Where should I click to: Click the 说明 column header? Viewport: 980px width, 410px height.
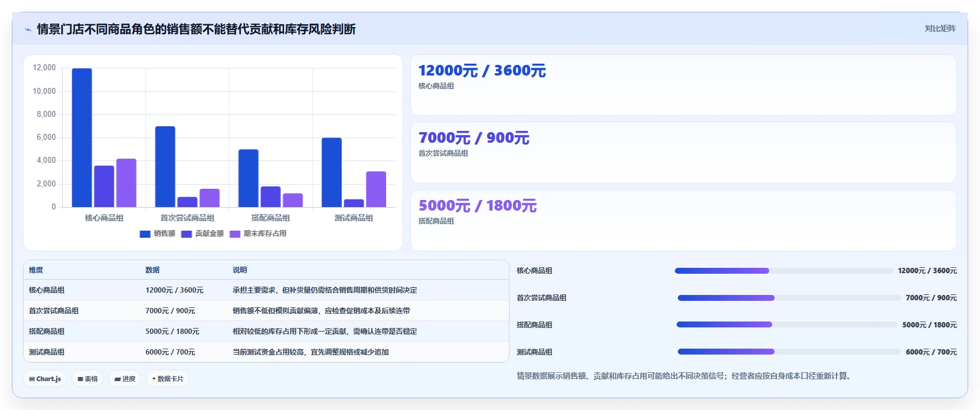[240, 270]
